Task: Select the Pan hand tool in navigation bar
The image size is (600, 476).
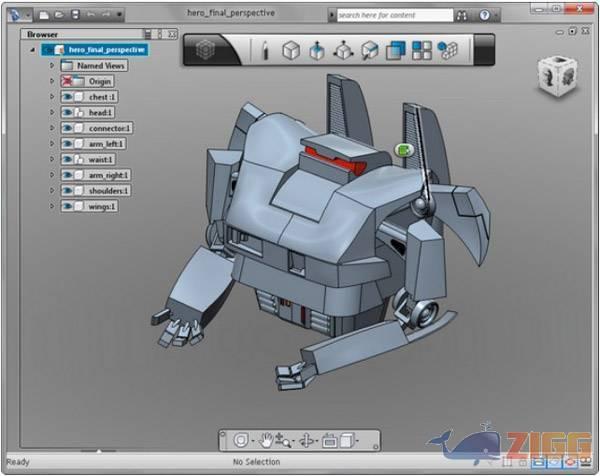Action: pyautogui.click(x=267, y=440)
